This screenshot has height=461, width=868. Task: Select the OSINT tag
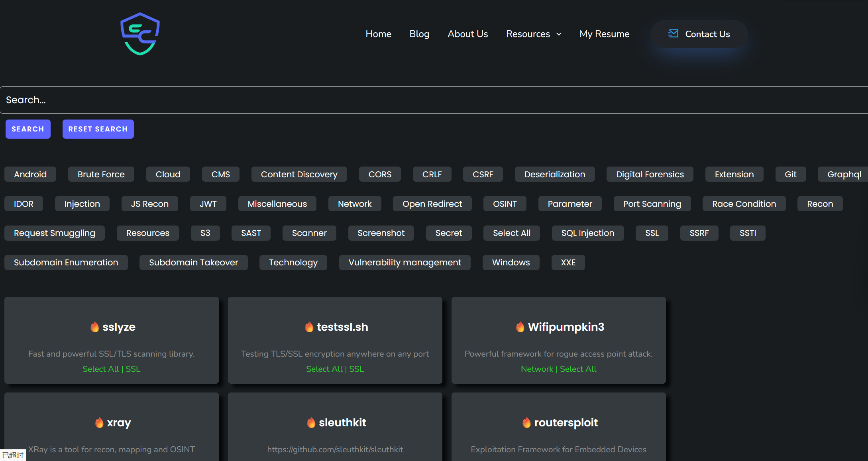click(505, 204)
